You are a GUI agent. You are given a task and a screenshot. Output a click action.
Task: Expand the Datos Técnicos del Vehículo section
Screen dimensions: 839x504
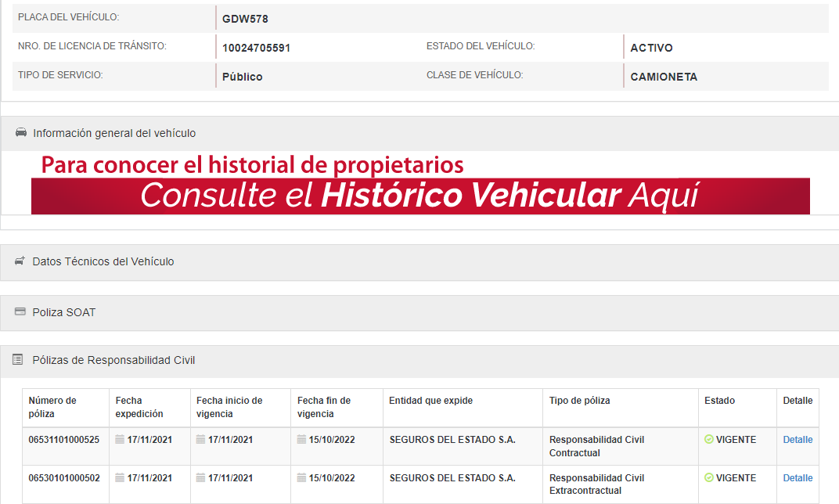(x=103, y=261)
